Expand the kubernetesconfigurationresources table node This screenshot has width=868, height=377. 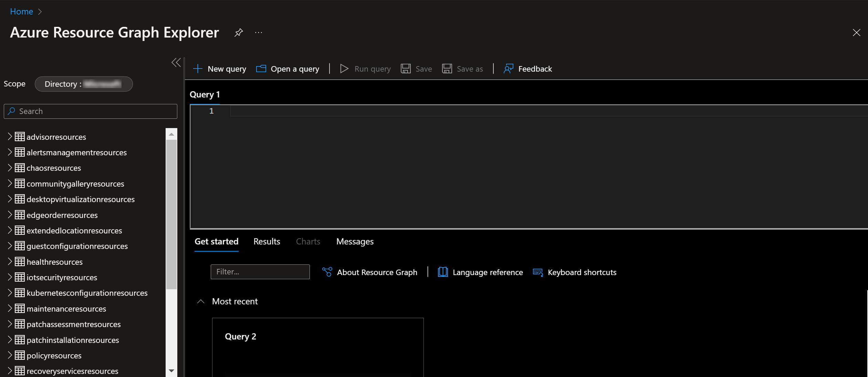click(10, 293)
